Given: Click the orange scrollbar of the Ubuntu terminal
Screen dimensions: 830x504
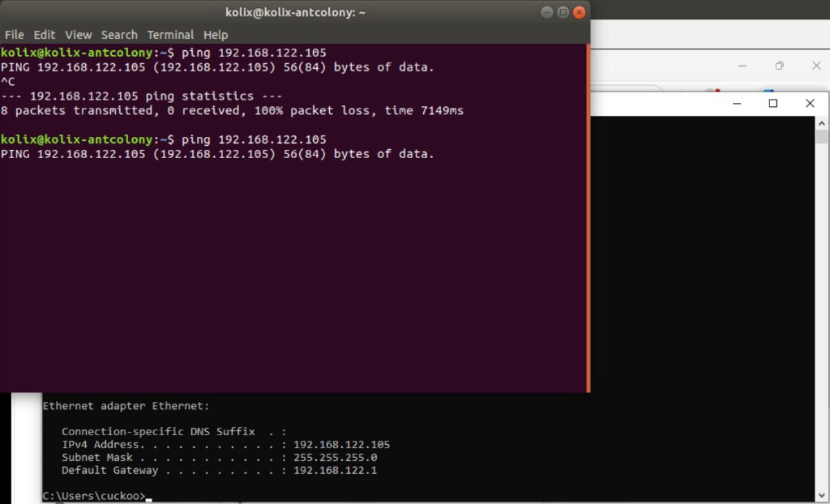Looking at the screenshot, I should coord(588,218).
